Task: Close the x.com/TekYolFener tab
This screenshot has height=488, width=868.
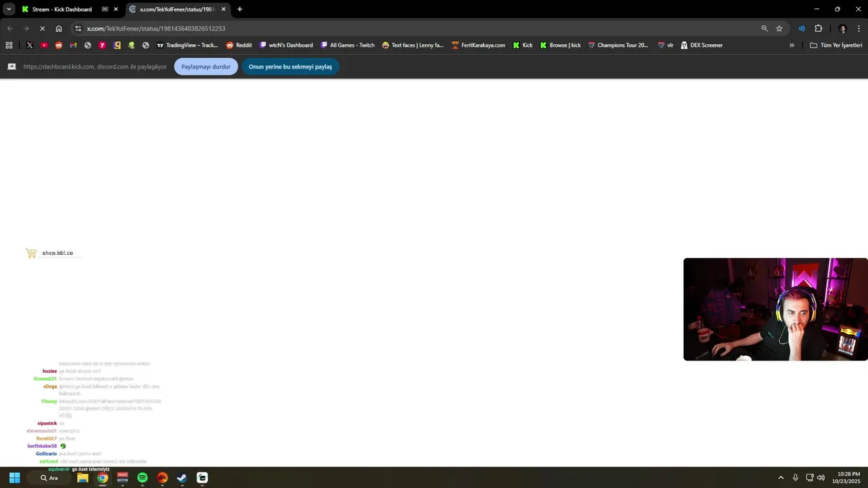Action: pyautogui.click(x=223, y=9)
